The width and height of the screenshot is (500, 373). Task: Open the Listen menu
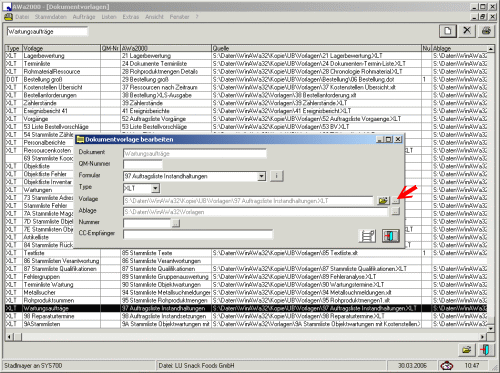(109, 17)
